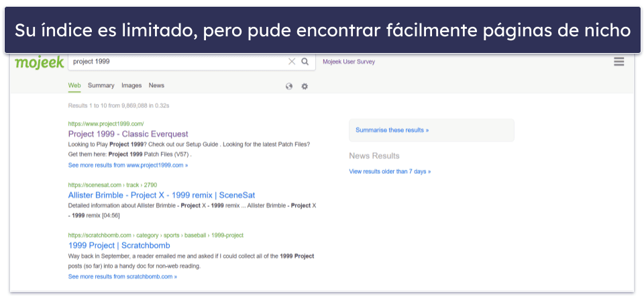Click the scenesat.com track 2790 URL
The width and height of the screenshot is (644, 296).
[x=113, y=185]
